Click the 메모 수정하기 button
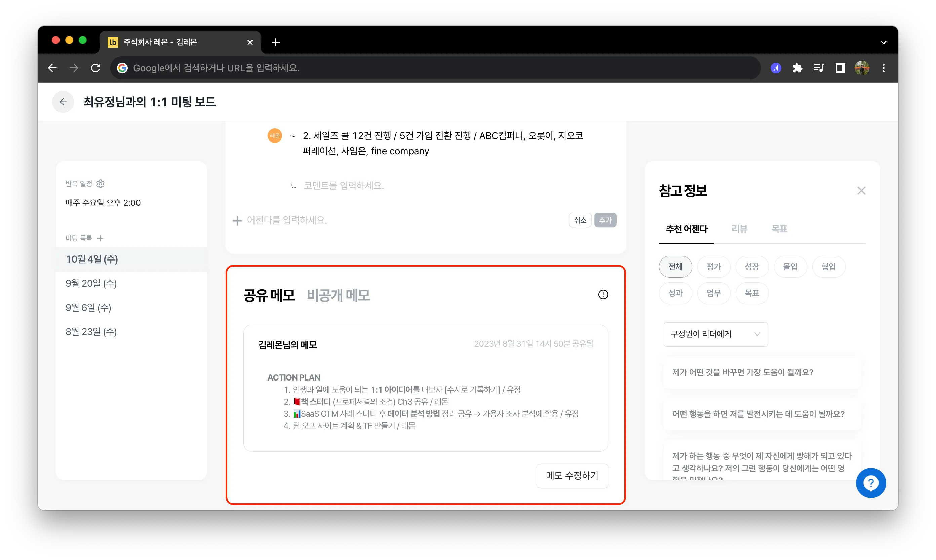Viewport: 936px width, 560px height. (x=572, y=476)
